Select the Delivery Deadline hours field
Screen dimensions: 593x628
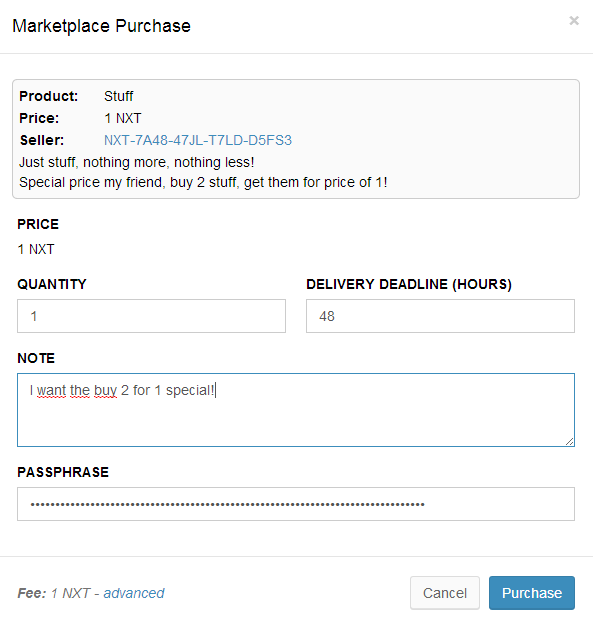(440, 316)
